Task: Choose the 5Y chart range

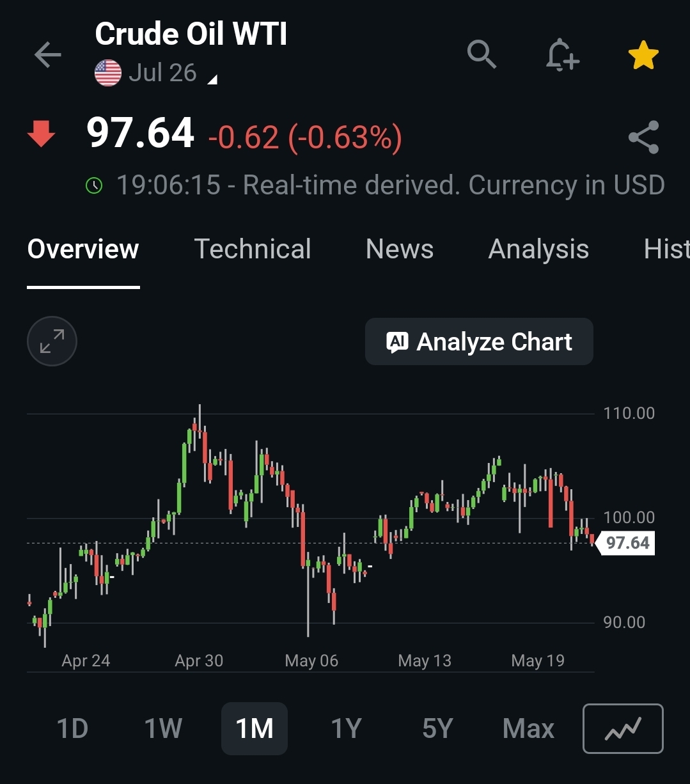Action: click(x=437, y=728)
